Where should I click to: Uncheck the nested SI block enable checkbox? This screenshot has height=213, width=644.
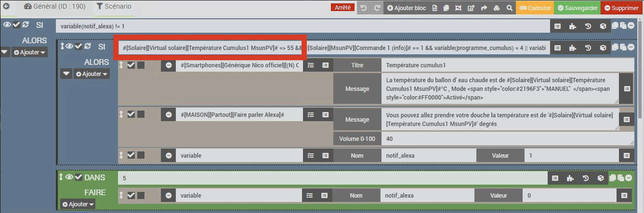[79, 46]
